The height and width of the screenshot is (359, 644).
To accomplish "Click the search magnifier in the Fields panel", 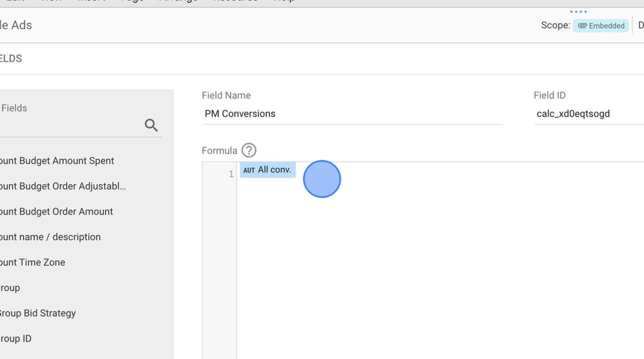I will (x=151, y=125).
